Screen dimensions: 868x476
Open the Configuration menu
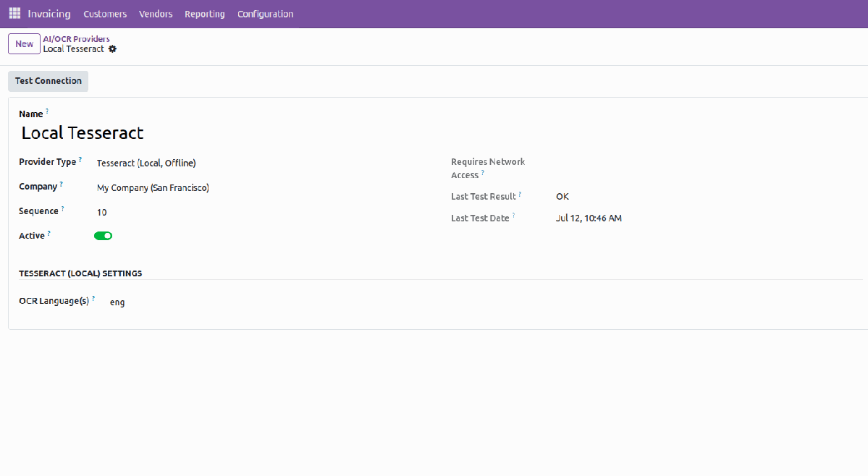coord(265,14)
